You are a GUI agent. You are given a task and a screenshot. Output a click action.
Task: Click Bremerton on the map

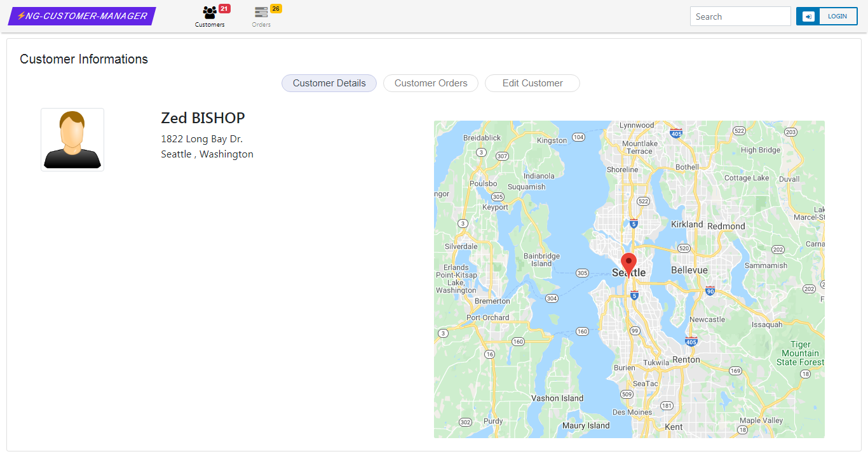pyautogui.click(x=492, y=301)
